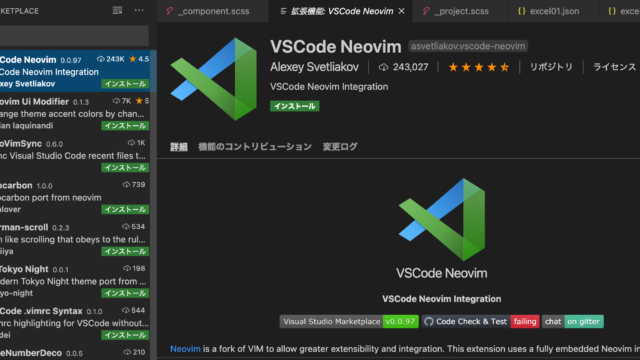Click the _component.scss file type icon
The width and height of the screenshot is (640, 360).
click(170, 11)
